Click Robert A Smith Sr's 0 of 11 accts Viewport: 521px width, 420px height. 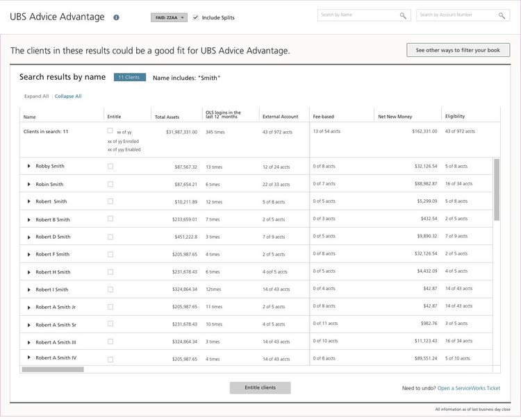point(325,324)
